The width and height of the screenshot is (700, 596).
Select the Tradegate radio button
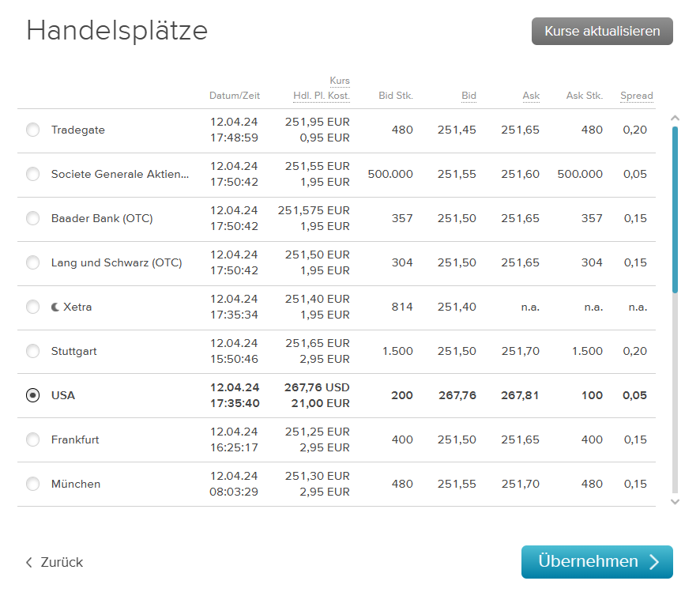[32, 130]
